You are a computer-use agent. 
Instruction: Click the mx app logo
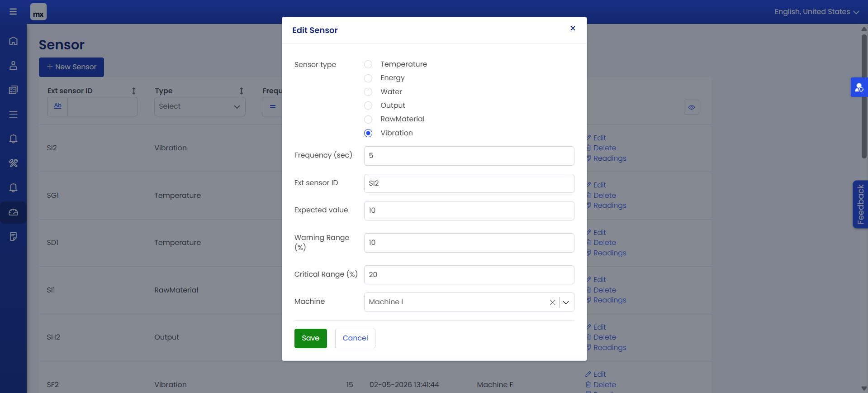(38, 12)
